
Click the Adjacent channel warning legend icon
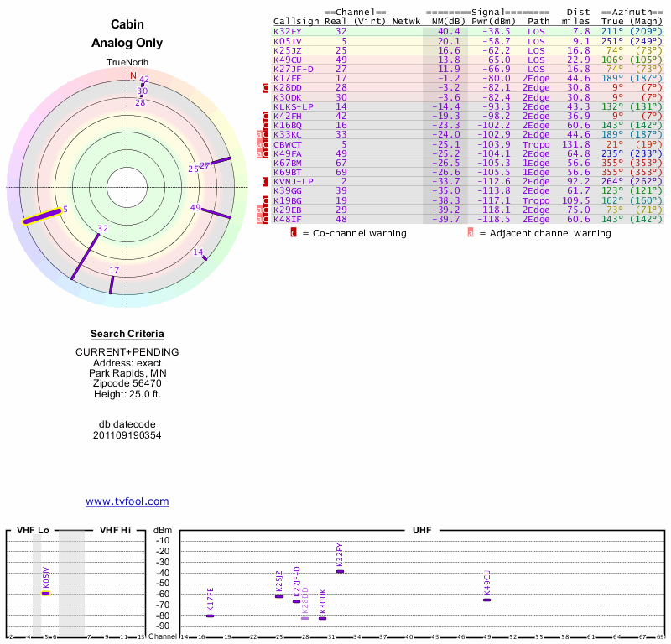pos(471,233)
